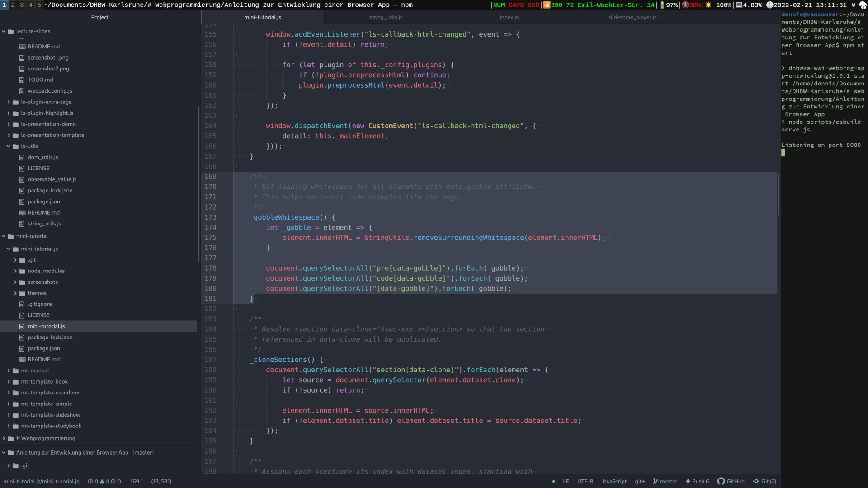Click the linter errors and warnings counter
The image size is (868, 488).
click(x=104, y=482)
